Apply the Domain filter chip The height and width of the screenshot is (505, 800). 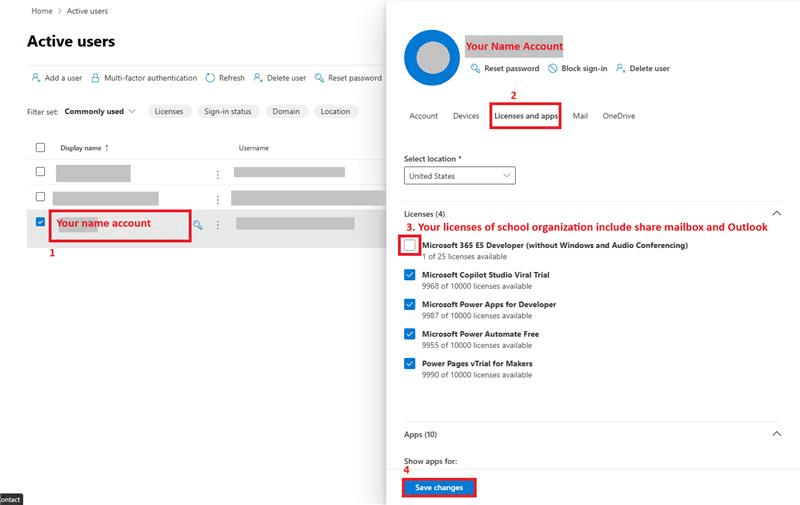coord(286,111)
